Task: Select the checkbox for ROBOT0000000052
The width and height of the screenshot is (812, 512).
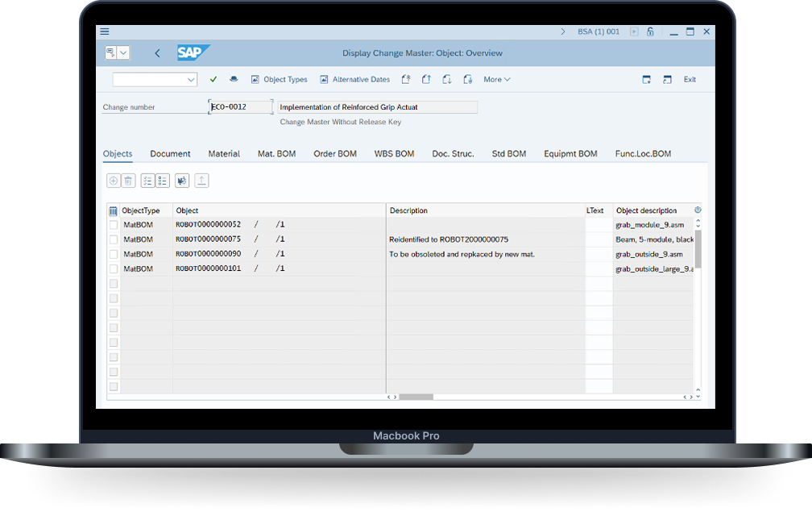Action: pyautogui.click(x=114, y=225)
